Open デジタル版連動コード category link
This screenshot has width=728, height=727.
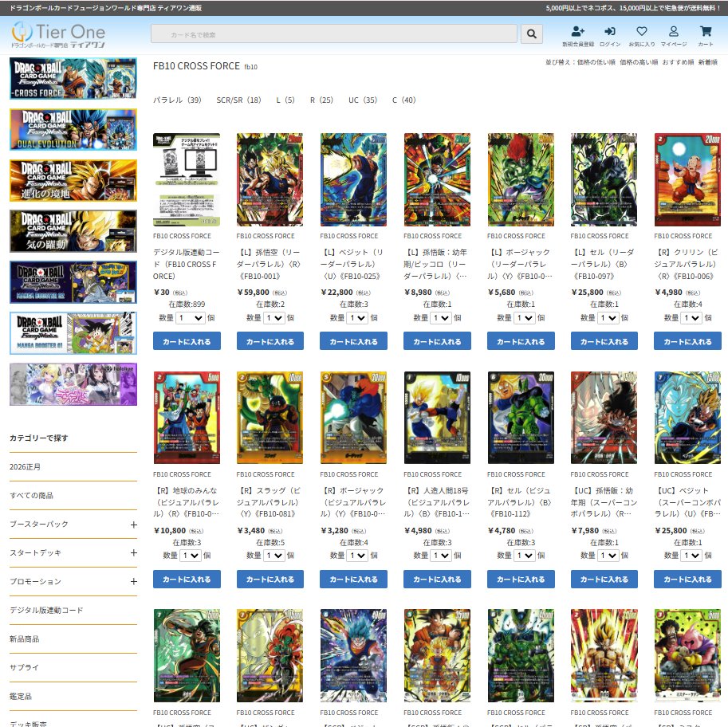(x=46, y=611)
